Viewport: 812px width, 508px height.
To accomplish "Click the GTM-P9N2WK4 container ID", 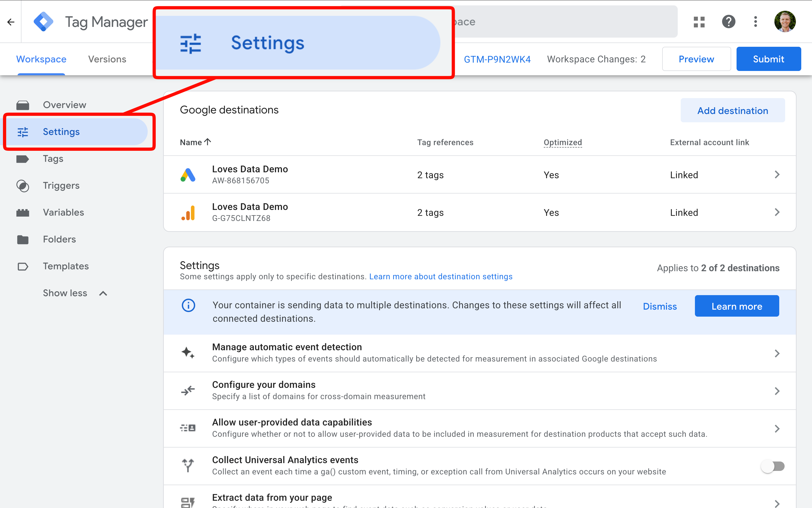I will pyautogui.click(x=497, y=59).
